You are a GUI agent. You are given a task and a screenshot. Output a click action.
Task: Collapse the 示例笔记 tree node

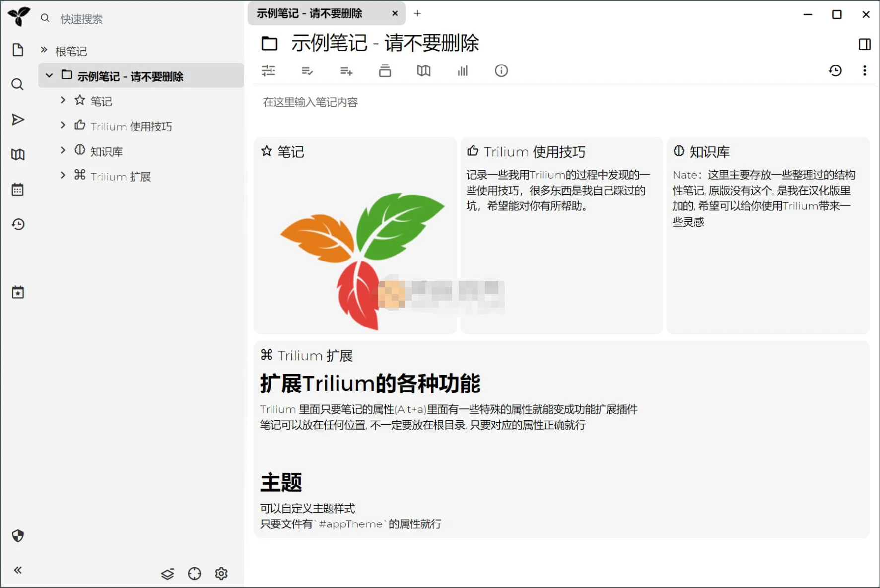click(49, 75)
